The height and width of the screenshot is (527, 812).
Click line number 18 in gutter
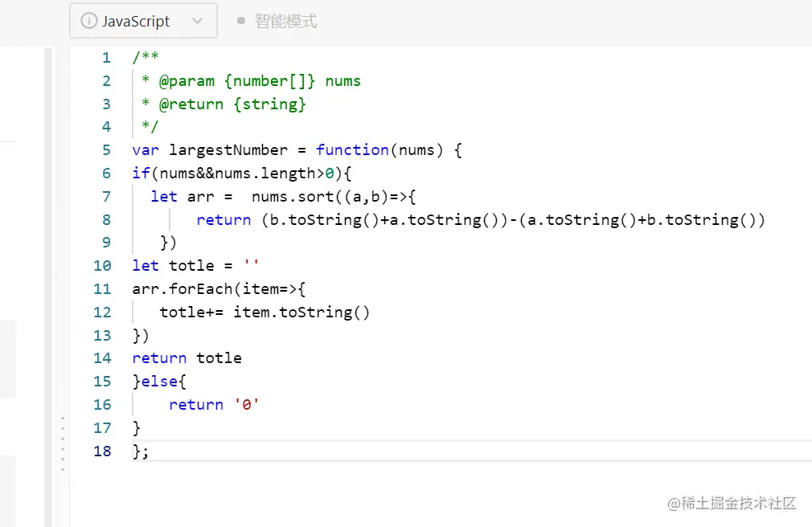point(102,451)
